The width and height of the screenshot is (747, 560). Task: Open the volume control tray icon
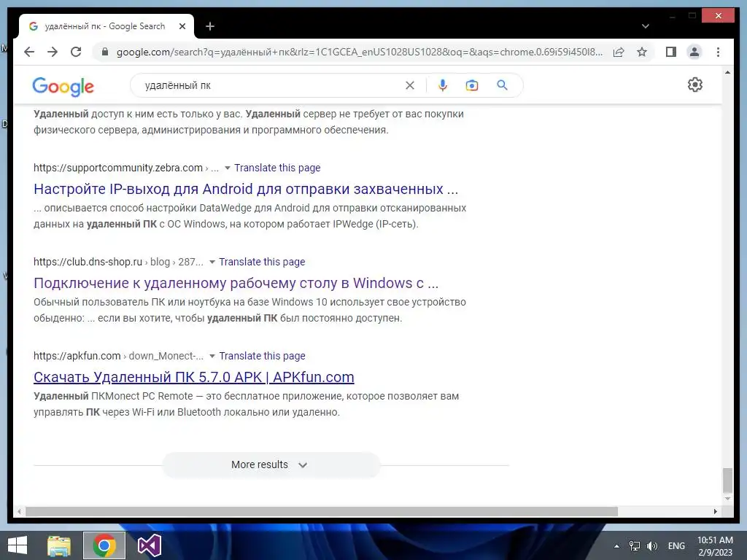[x=651, y=545]
